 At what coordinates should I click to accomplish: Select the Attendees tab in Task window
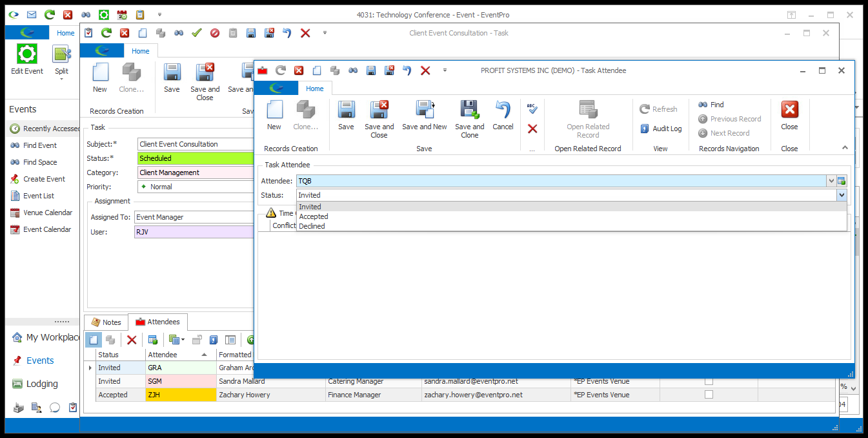[x=158, y=322]
